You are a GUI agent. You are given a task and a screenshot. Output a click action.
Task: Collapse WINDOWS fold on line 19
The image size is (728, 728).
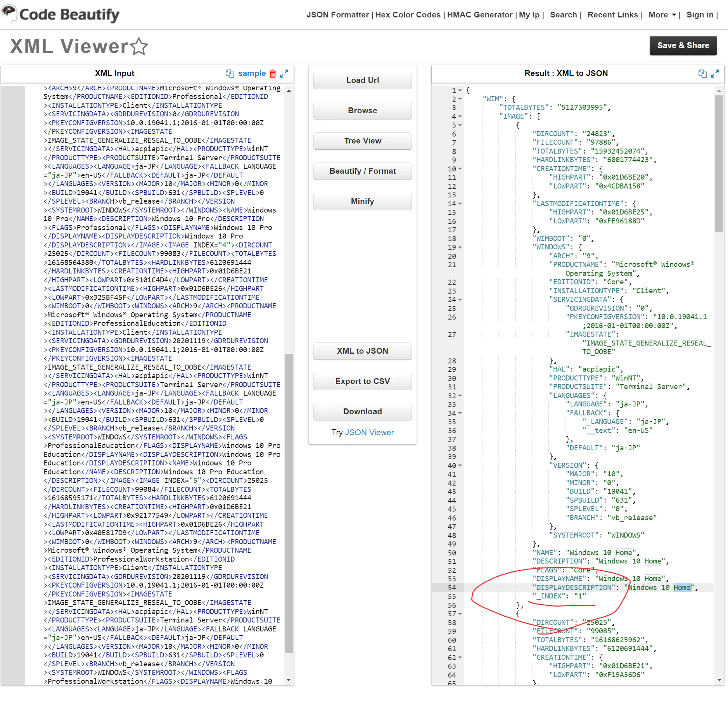pos(460,247)
